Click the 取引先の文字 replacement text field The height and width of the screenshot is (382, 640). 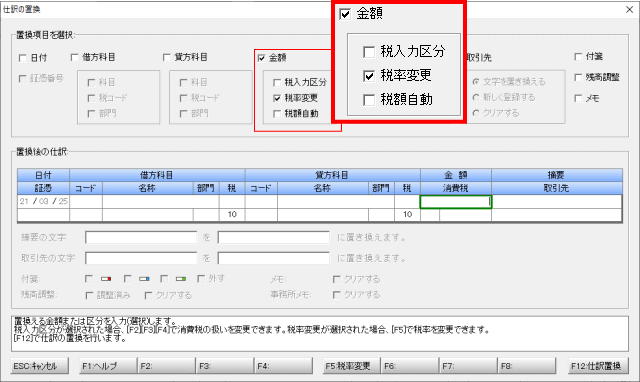(x=273, y=258)
